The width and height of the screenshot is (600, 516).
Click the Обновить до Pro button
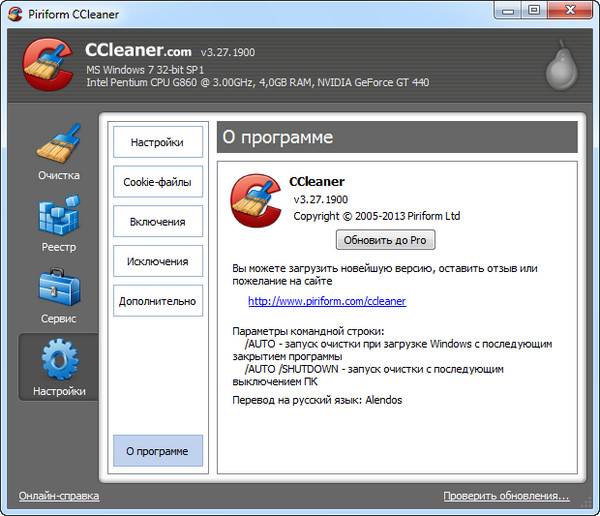(x=385, y=240)
